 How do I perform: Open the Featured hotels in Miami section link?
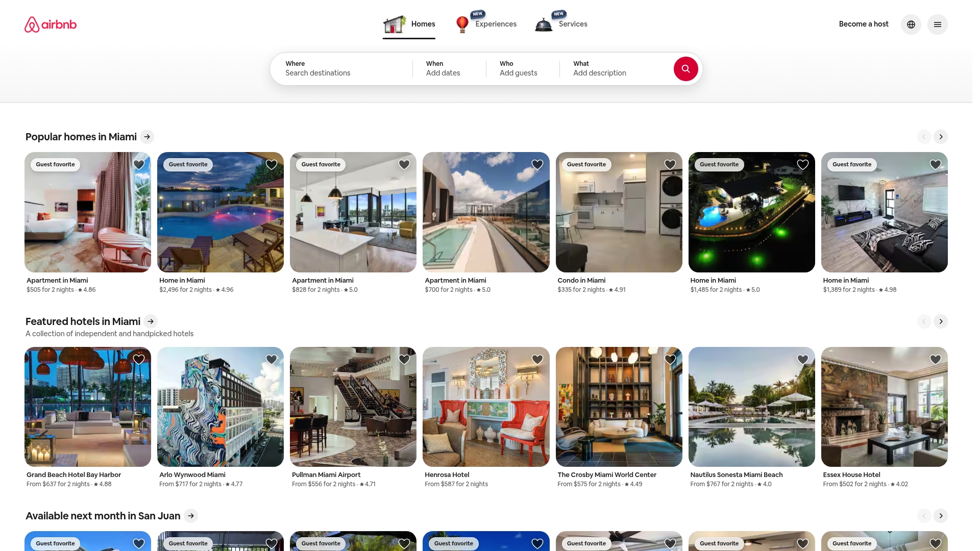[x=151, y=321]
